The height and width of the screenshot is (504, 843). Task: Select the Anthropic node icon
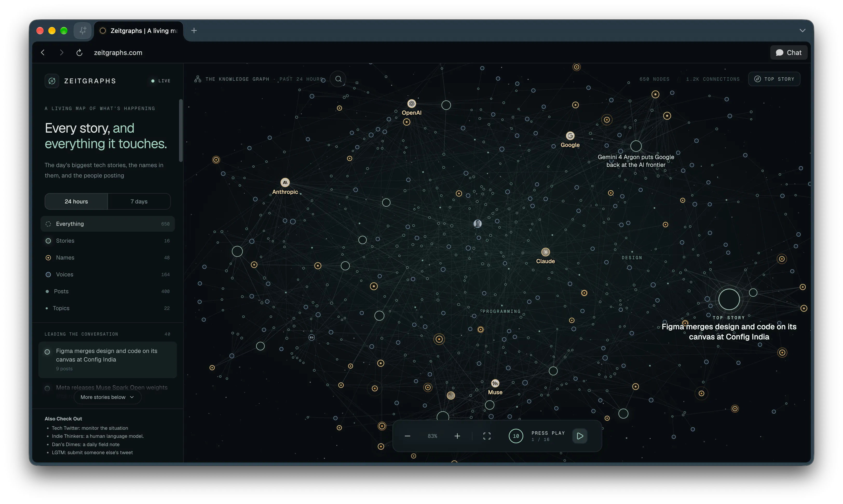pos(285,182)
